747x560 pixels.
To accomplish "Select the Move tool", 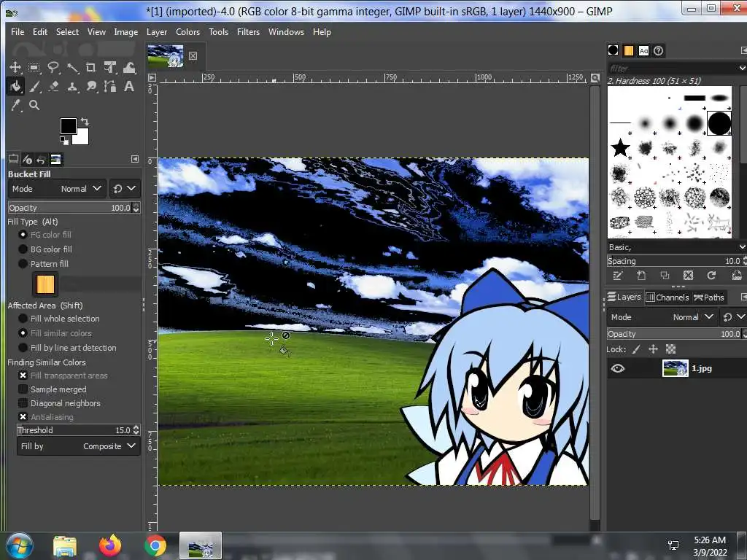I will point(15,68).
